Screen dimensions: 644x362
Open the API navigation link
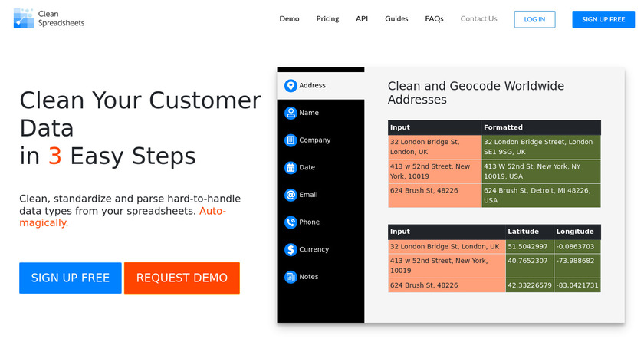click(x=362, y=19)
